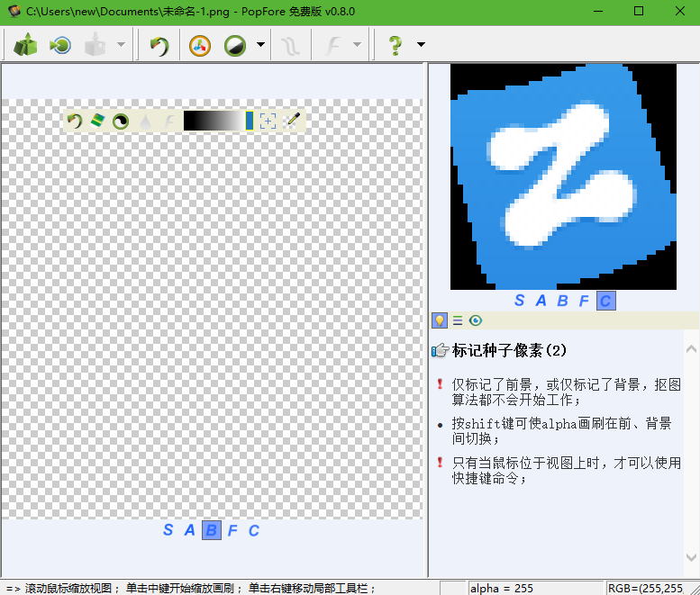Select the eyedropper color picker tool
The width and height of the screenshot is (700, 595).
(293, 121)
